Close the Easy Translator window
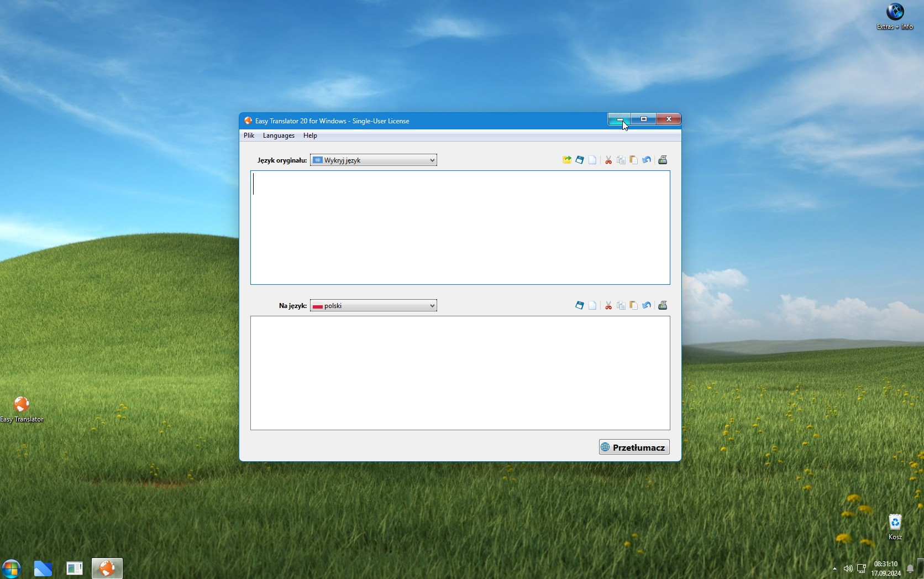The height and width of the screenshot is (579, 924). click(x=669, y=119)
